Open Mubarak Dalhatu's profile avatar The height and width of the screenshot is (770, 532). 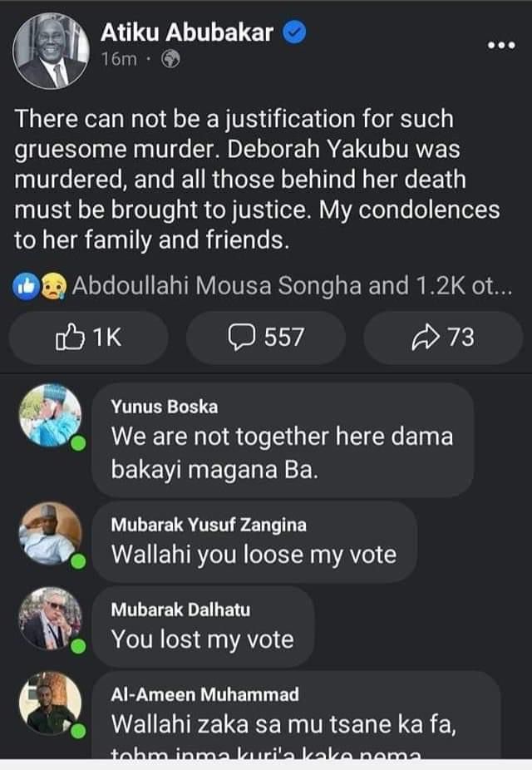(51, 619)
